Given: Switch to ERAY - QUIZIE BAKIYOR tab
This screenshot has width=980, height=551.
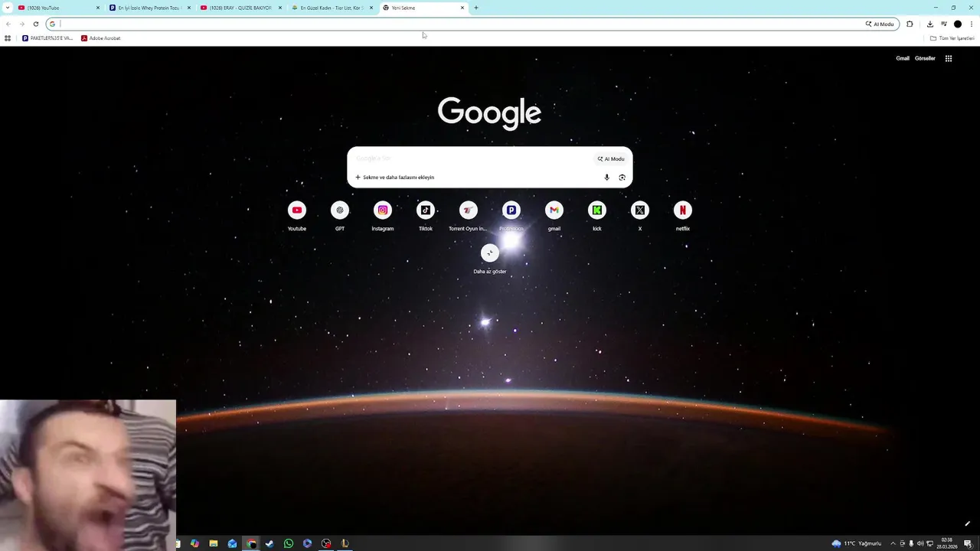Looking at the screenshot, I should coord(240,8).
